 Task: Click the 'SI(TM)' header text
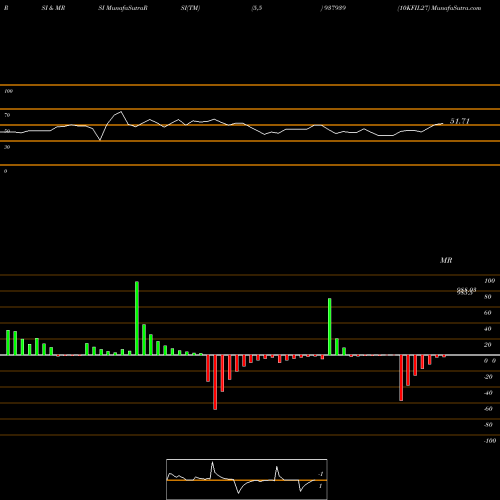pos(190,8)
